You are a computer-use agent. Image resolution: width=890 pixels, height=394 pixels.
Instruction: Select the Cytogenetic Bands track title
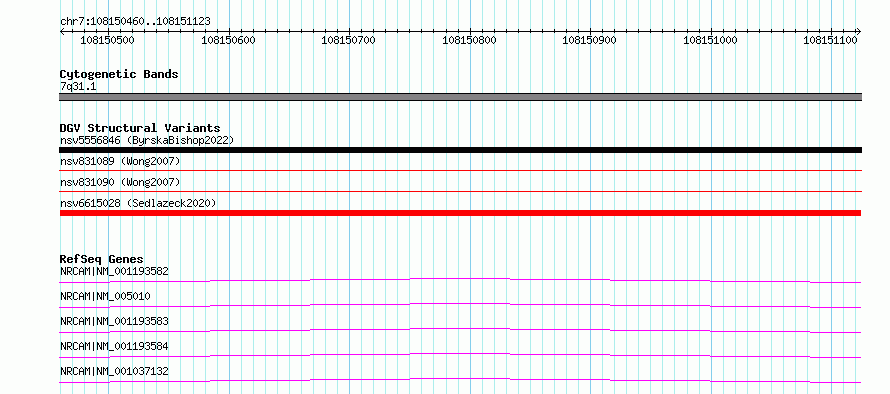[119, 74]
